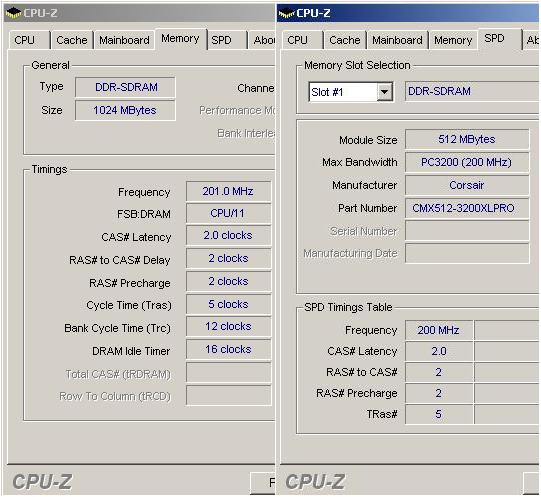Click Module Size value 512 MBytes
Image resolution: width=541 pixels, height=497 pixels.
[467, 139]
